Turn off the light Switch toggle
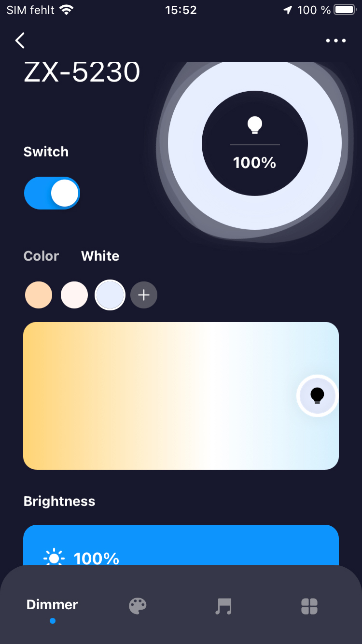The height and width of the screenshot is (644, 362). (52, 193)
